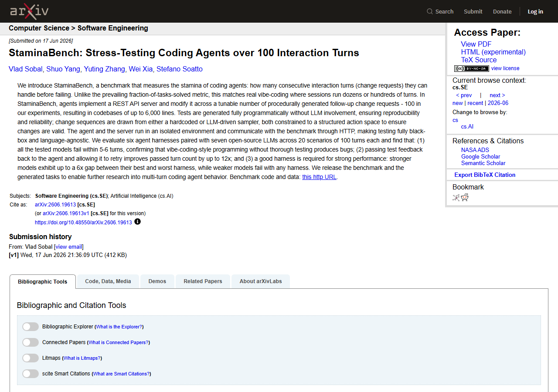The width and height of the screenshot is (558, 392).
Task: Click the [view email] link
Action: (69, 247)
